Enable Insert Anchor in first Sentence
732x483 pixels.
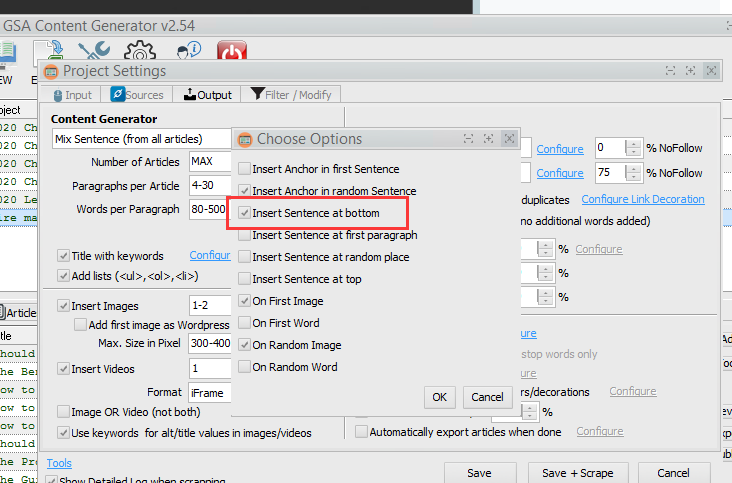(244, 168)
